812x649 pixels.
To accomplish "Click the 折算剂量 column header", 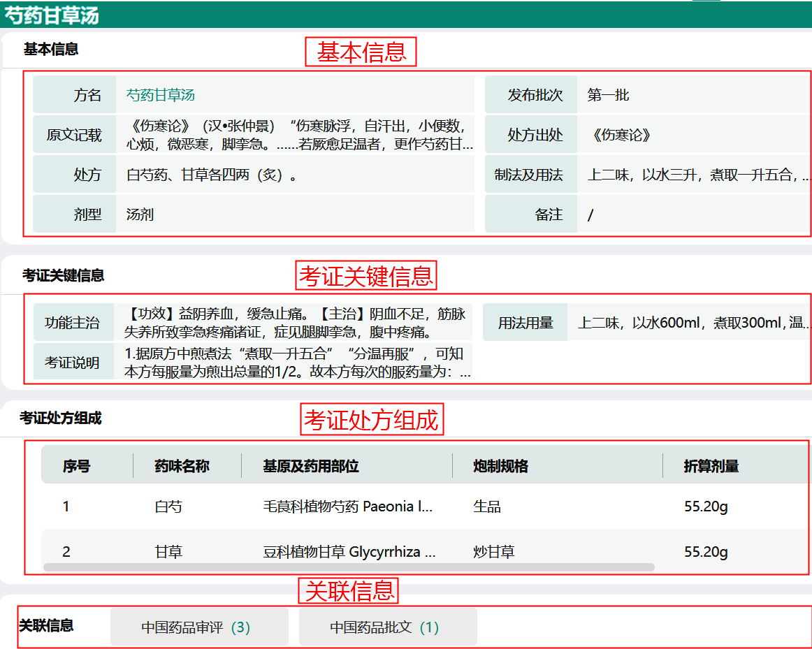I will 711,466.
